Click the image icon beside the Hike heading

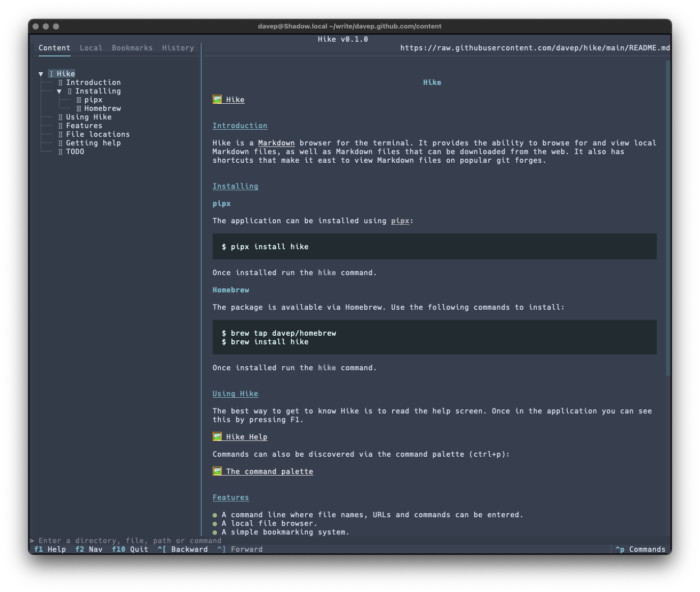coord(216,100)
